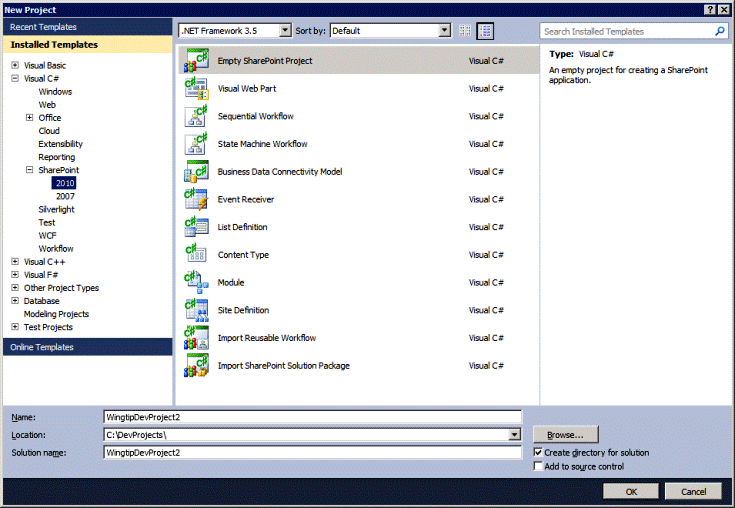This screenshot has height=508, width=735.
Task: Select the Installed Templates section
Action: click(x=88, y=45)
